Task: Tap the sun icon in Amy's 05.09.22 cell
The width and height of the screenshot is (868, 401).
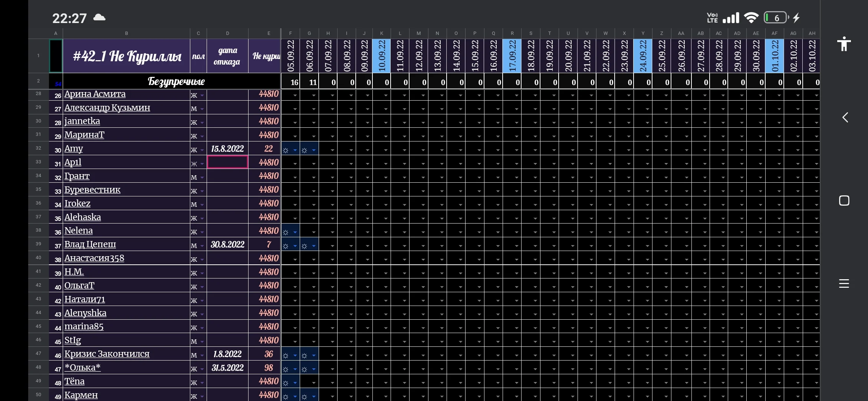Action: tap(286, 150)
